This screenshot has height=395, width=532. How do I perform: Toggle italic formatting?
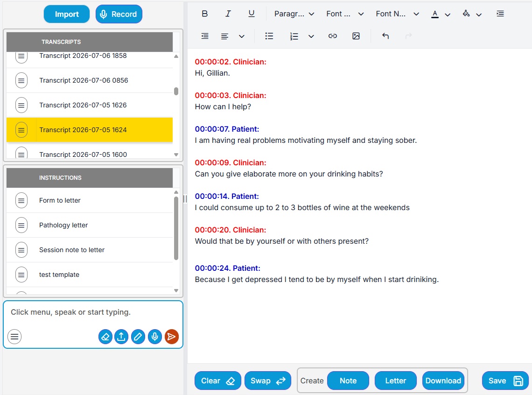pos(228,14)
